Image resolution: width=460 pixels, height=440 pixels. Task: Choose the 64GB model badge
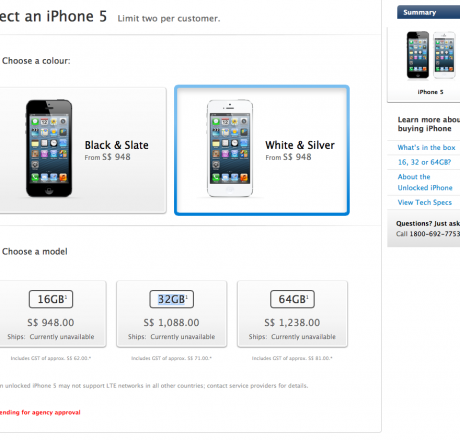pos(292,299)
